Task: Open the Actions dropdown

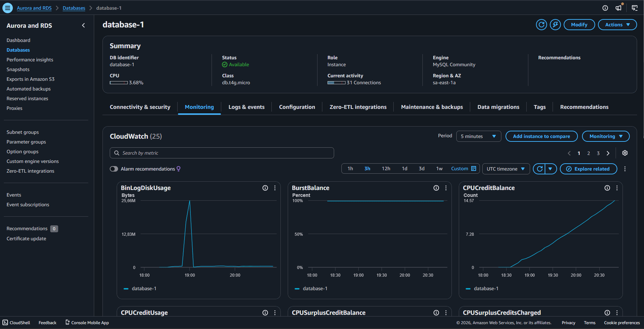Action: click(617, 25)
